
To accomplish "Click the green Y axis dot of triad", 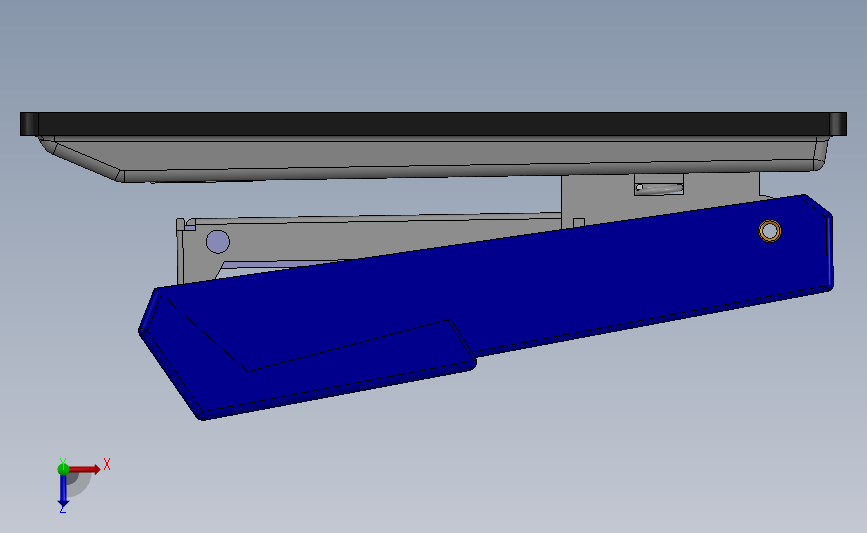I will point(63,469).
